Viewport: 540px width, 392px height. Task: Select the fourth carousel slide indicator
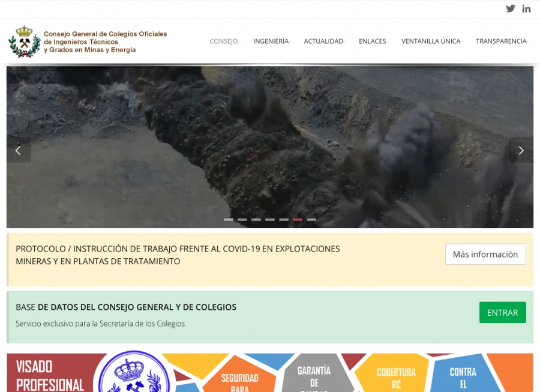pyautogui.click(x=270, y=220)
